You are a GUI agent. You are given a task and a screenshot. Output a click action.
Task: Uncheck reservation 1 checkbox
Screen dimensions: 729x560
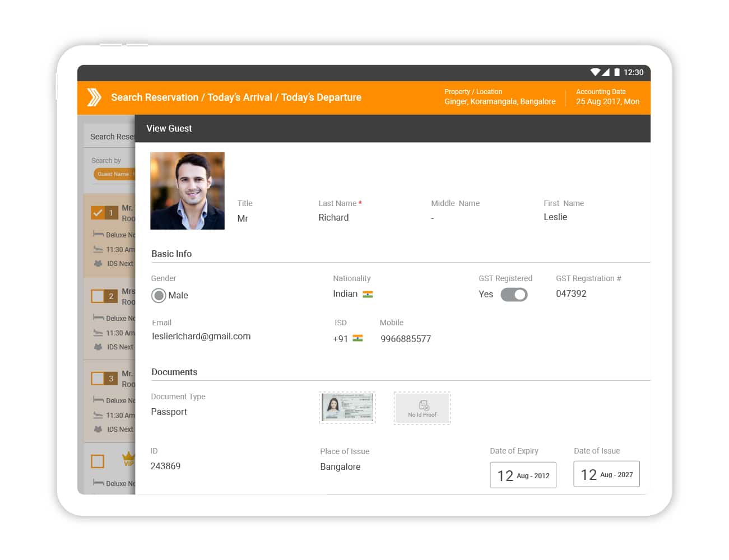97,213
